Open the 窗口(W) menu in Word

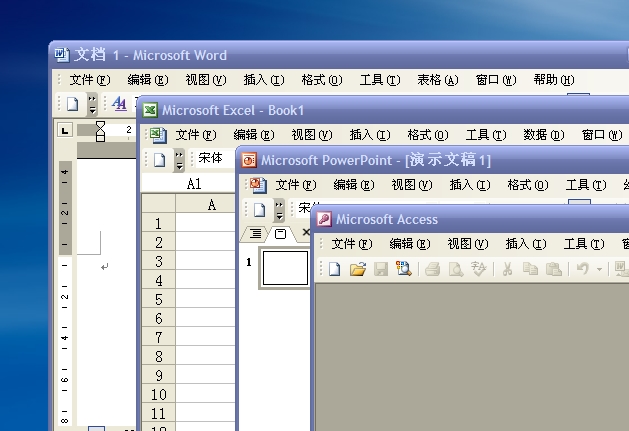pos(496,80)
